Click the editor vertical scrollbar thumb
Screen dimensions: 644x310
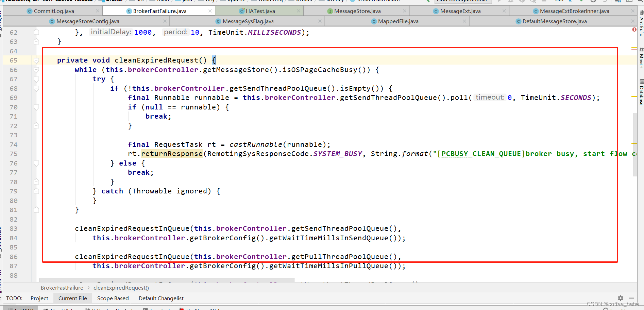(635, 144)
